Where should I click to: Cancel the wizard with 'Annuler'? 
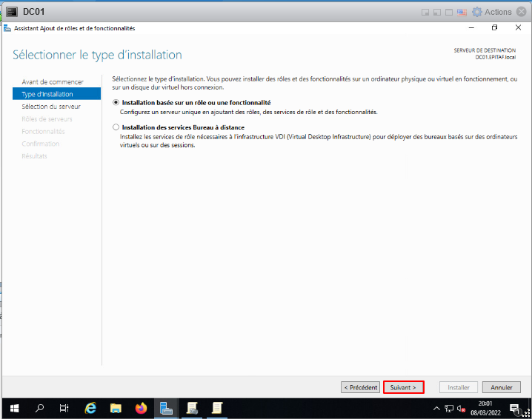coord(502,387)
